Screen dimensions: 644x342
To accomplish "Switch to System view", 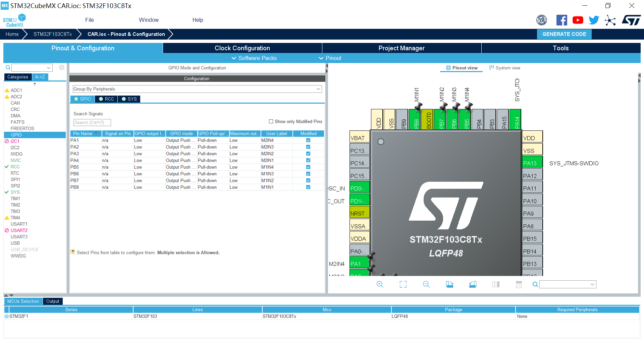I will pyautogui.click(x=505, y=68).
